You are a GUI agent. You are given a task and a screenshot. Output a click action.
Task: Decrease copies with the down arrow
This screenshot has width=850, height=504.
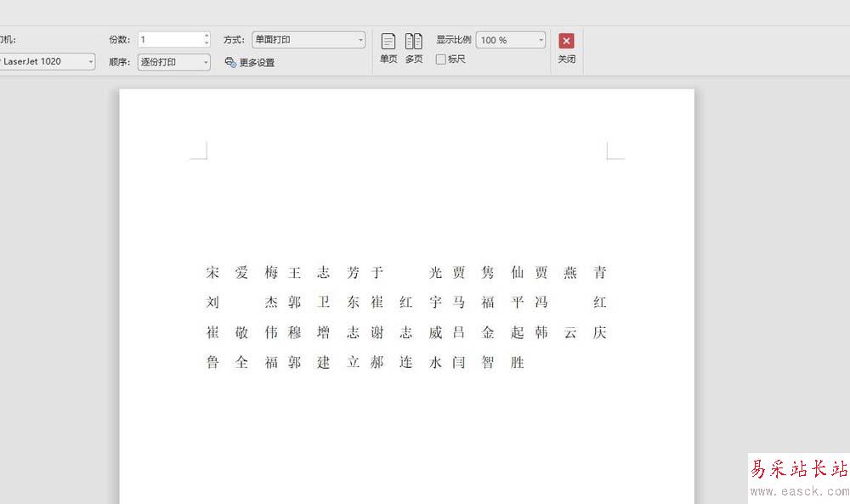pos(207,43)
